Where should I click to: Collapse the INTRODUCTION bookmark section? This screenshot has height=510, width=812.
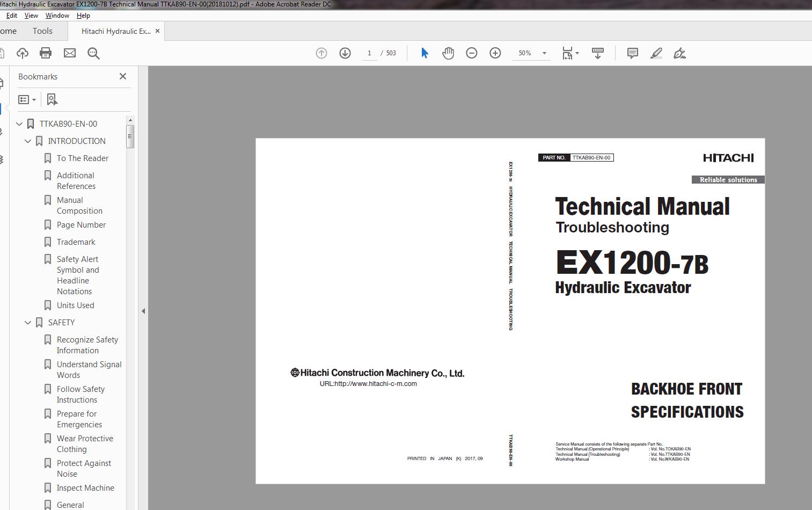click(28, 141)
